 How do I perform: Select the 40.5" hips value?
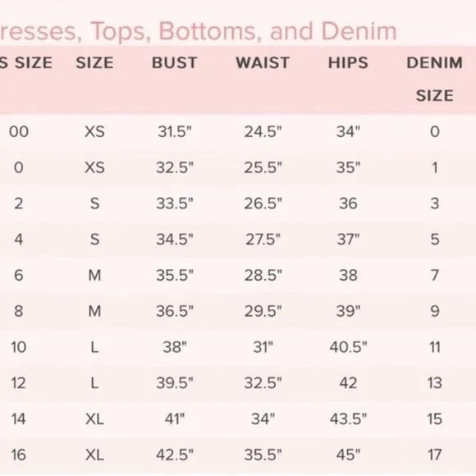point(348,347)
